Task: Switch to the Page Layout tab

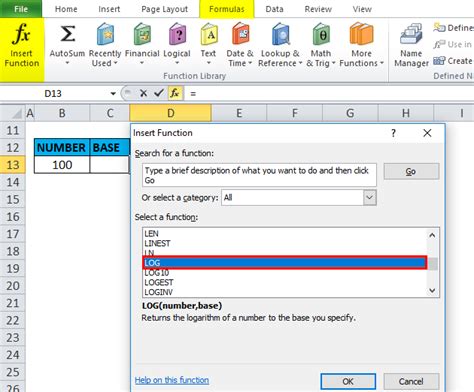Action: pyautogui.click(x=164, y=9)
